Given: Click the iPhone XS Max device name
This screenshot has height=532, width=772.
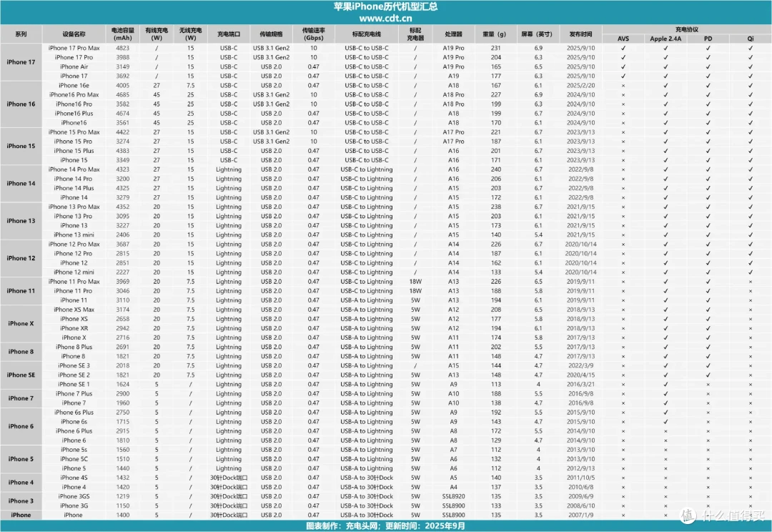Looking at the screenshot, I should [x=74, y=310].
